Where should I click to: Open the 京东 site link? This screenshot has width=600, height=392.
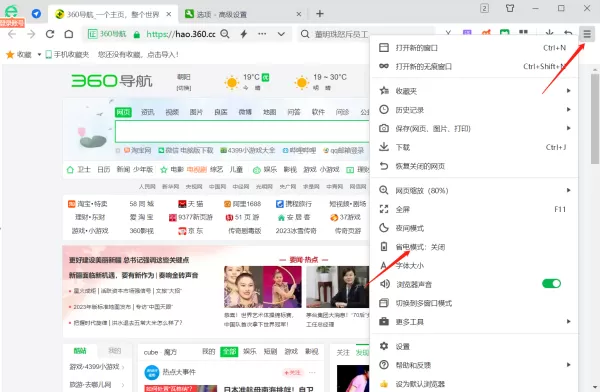pyautogui.click(x=191, y=231)
